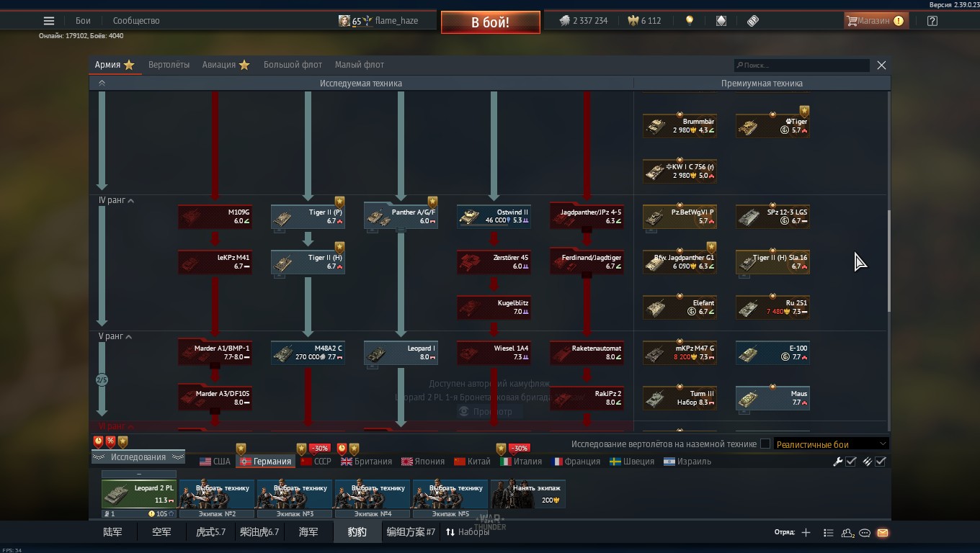Select the Jagdpanther/JPz 4-5 group
The height and width of the screenshot is (553, 980).
pyautogui.click(x=587, y=217)
